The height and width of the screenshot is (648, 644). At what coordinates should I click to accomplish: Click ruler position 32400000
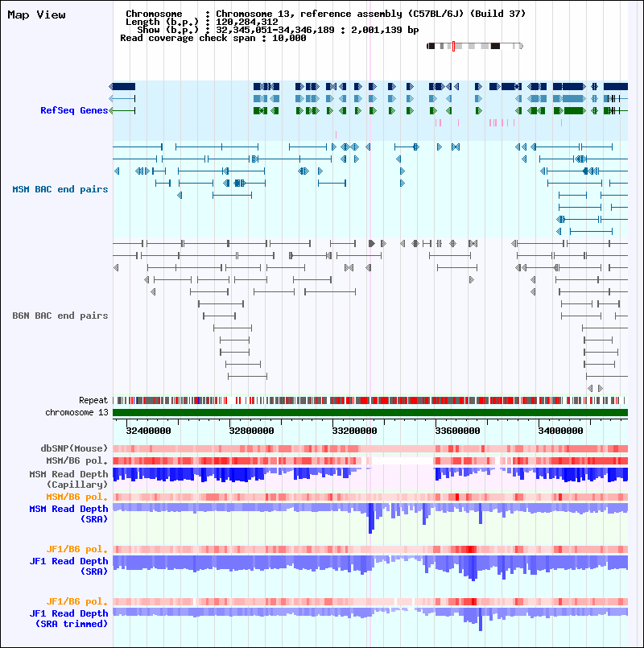click(x=148, y=431)
